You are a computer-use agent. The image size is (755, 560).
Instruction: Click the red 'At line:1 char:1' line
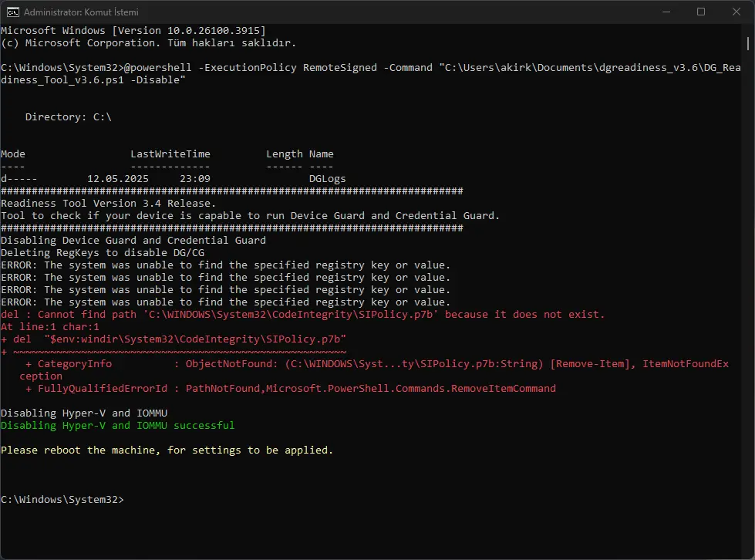50,327
